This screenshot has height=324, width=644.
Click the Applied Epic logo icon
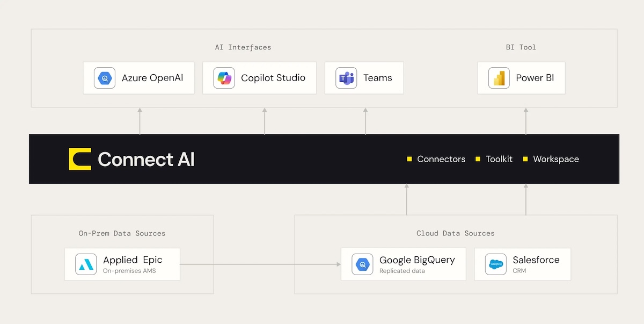[86, 264]
